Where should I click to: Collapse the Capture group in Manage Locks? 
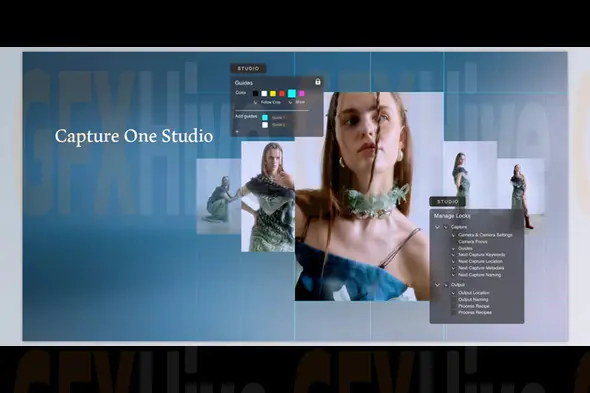pos(437,227)
